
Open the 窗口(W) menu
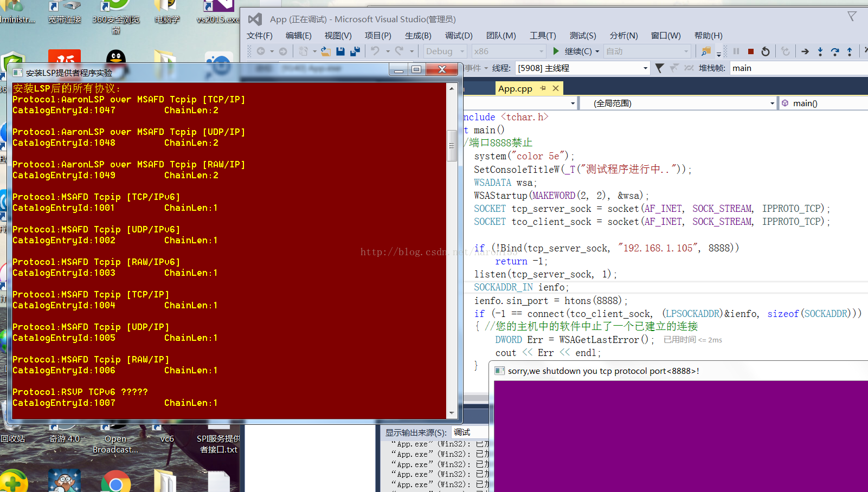[x=666, y=35]
